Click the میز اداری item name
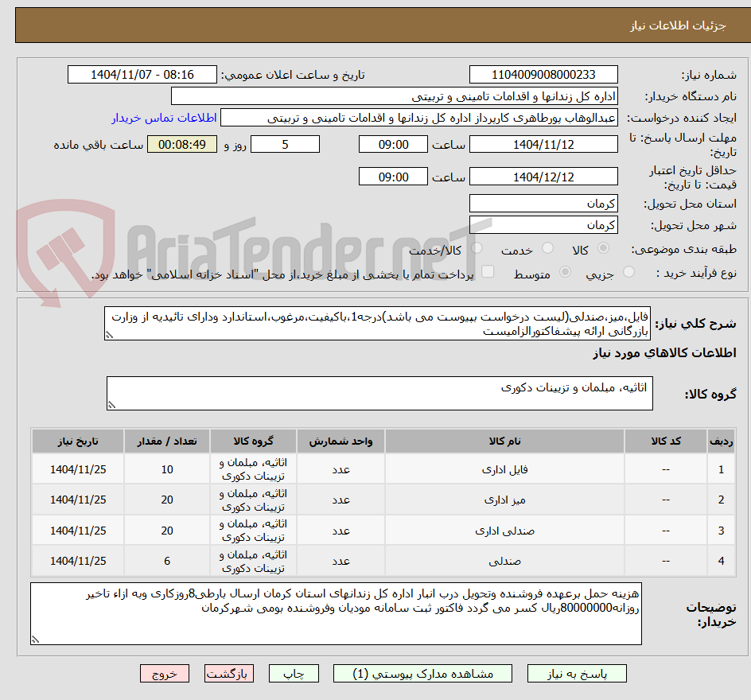751x700 pixels. point(504,500)
